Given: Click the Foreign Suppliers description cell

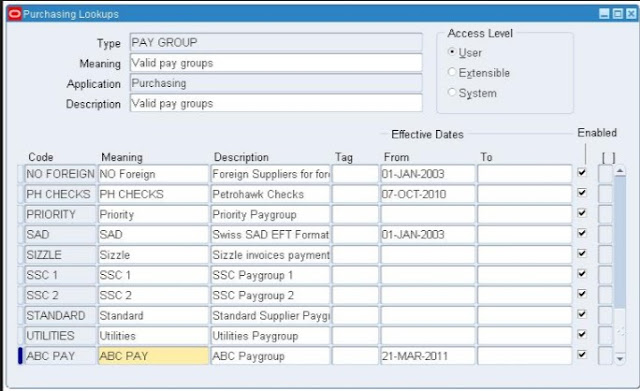Looking at the screenshot, I should coord(270,174).
